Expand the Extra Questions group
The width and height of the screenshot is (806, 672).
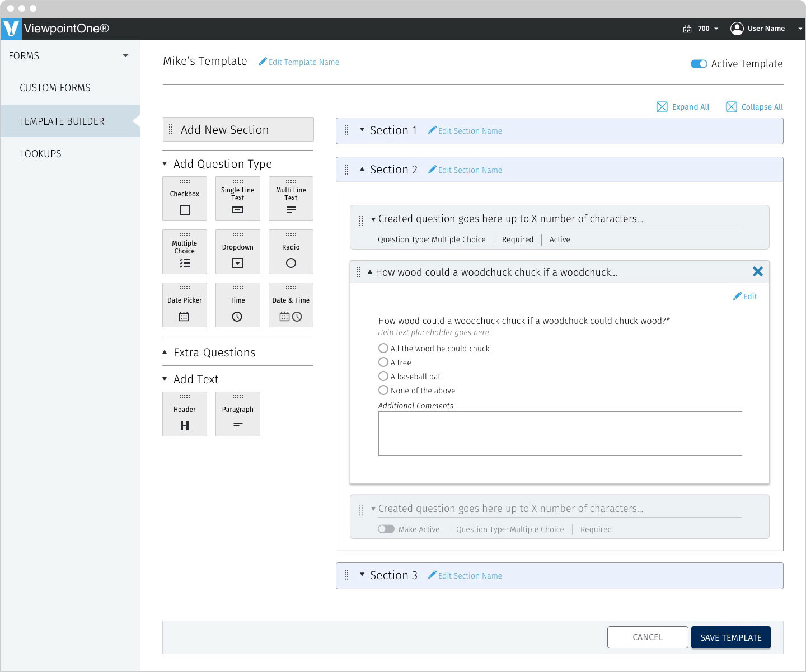(165, 352)
